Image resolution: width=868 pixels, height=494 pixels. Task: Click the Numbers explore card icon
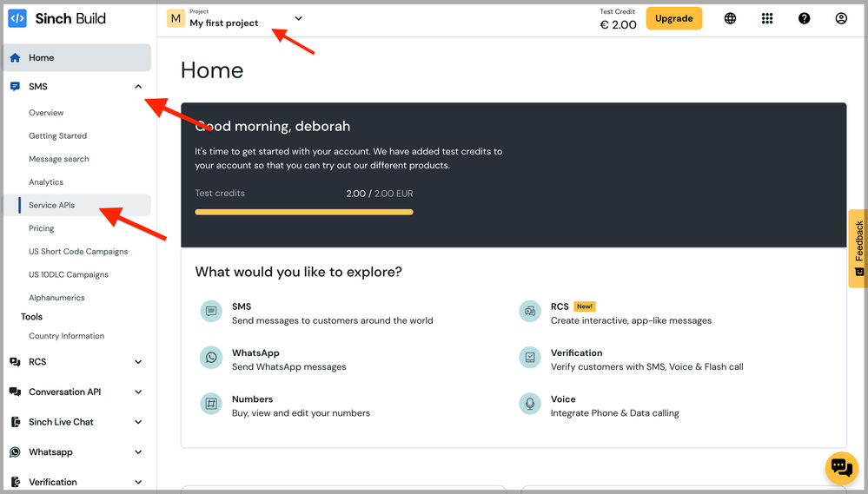211,404
